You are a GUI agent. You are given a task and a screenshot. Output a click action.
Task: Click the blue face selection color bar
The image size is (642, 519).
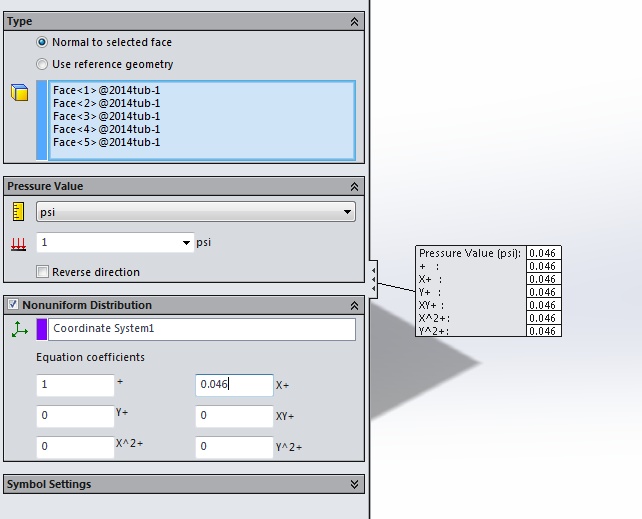click(x=42, y=120)
